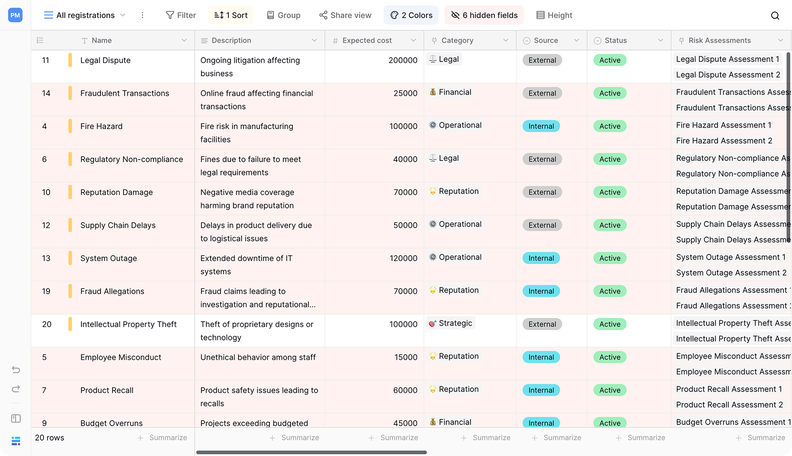Screen dimensions: 792x456
Task: Toggle the sidebar panel icon
Action: pos(15,418)
